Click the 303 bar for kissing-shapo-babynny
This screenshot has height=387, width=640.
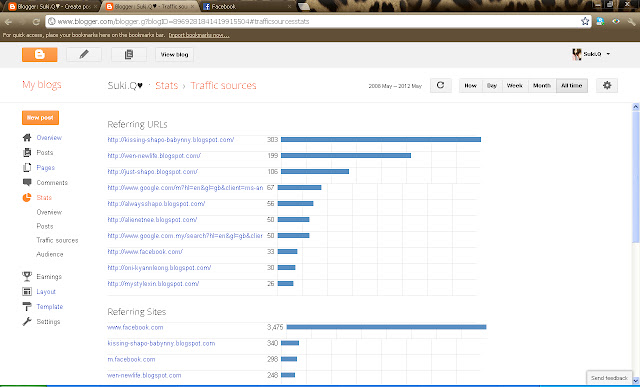pyautogui.click(x=381, y=140)
